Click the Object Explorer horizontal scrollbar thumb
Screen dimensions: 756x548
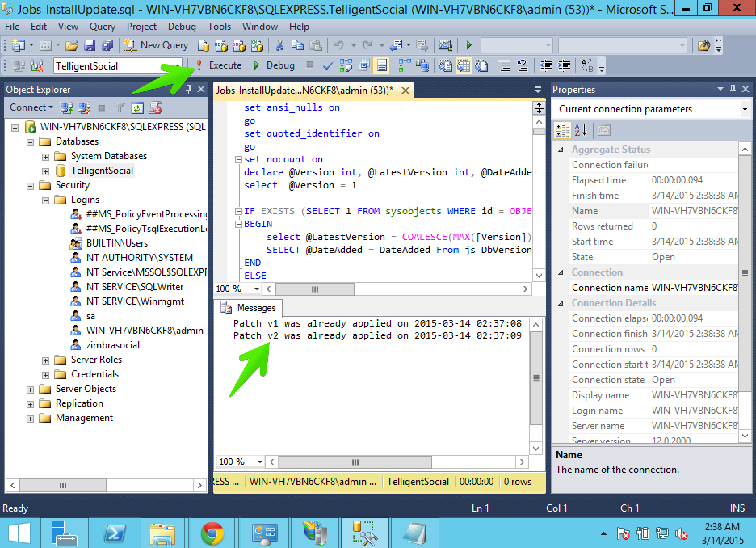(x=63, y=485)
